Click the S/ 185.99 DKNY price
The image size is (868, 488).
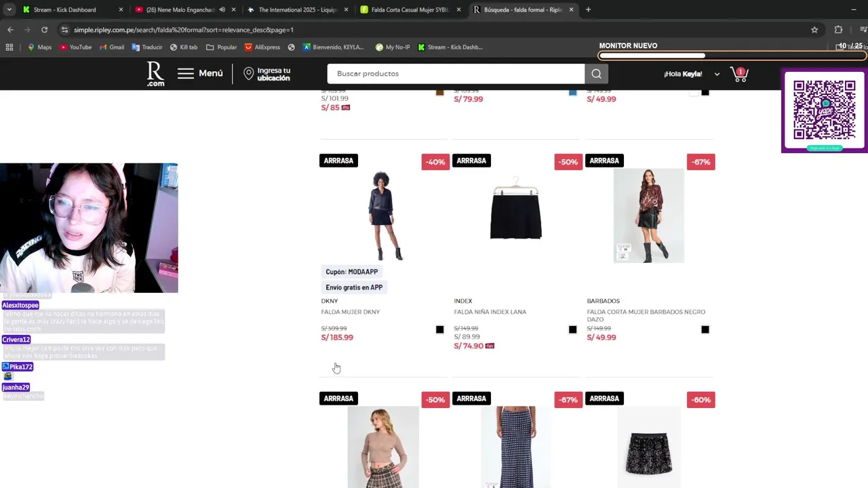click(337, 338)
